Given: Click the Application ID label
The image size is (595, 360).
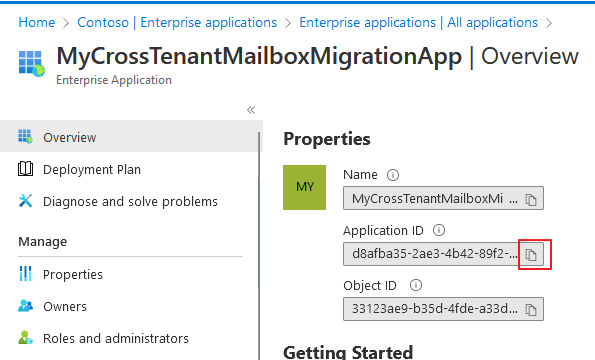Looking at the screenshot, I should pyautogui.click(x=383, y=230).
